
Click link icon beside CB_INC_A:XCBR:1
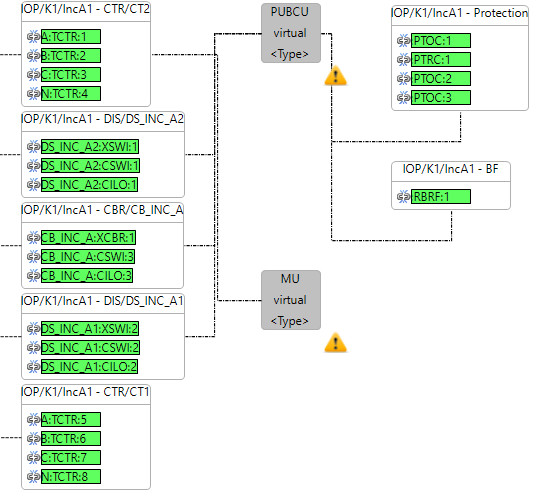(x=33, y=237)
